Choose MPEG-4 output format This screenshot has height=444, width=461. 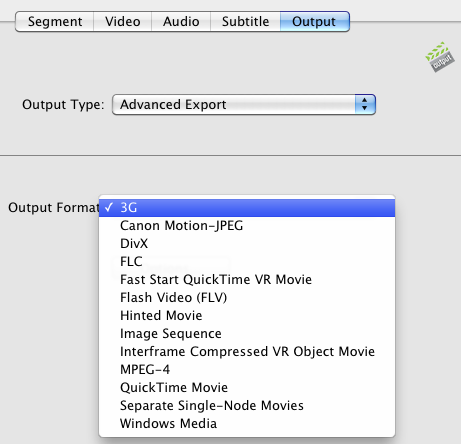click(247, 370)
